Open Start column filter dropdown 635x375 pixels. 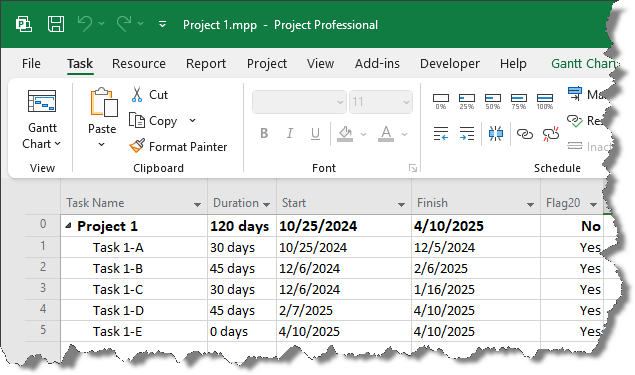click(401, 205)
